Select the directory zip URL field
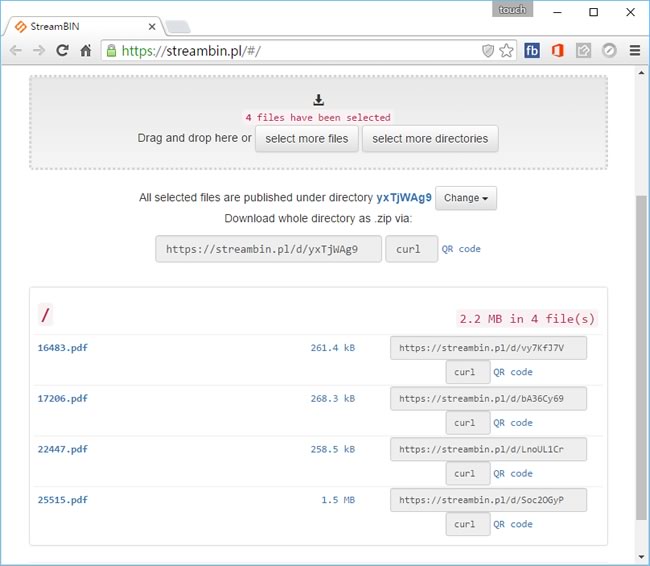The image size is (650, 566). (268, 249)
